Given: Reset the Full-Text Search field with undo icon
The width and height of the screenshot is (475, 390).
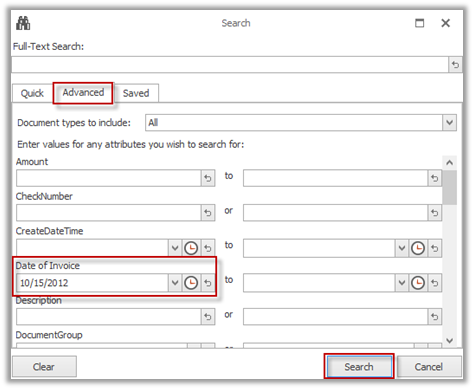Looking at the screenshot, I should tap(455, 65).
